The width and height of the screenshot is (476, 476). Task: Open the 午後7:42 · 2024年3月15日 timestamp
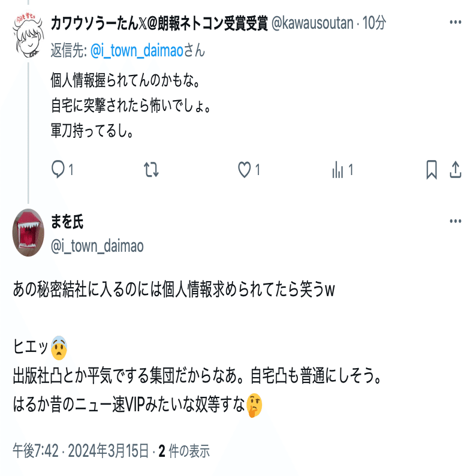(x=81, y=450)
